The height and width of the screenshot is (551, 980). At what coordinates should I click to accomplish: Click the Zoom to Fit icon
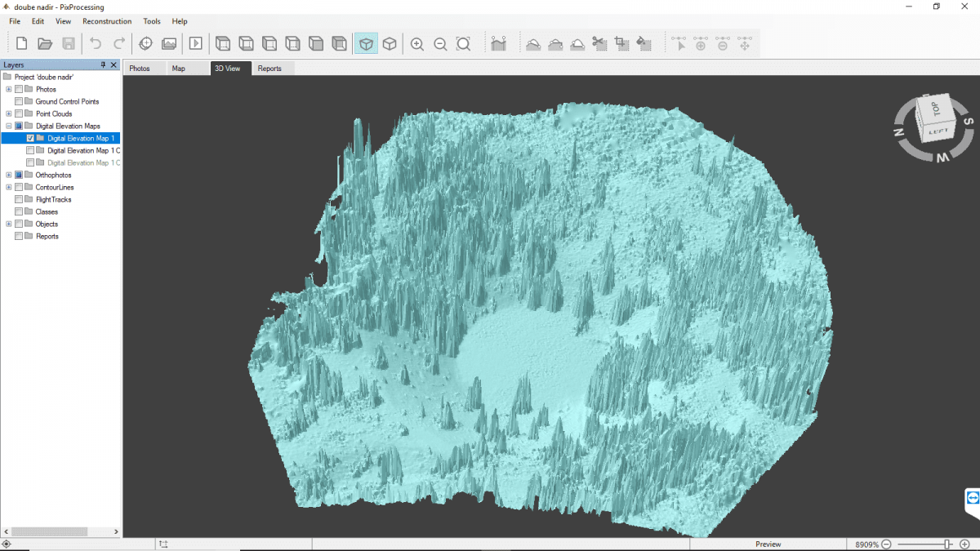463,43
